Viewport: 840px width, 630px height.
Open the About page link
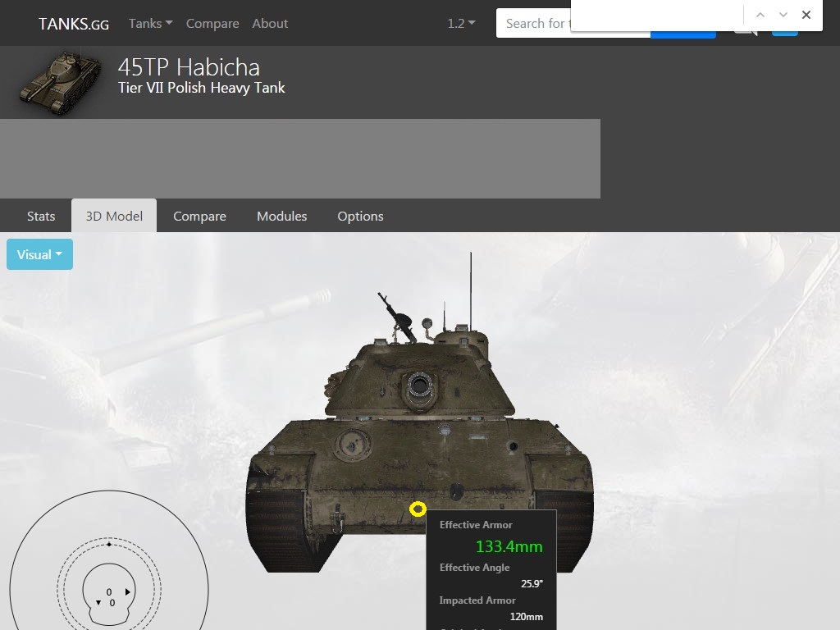(270, 24)
